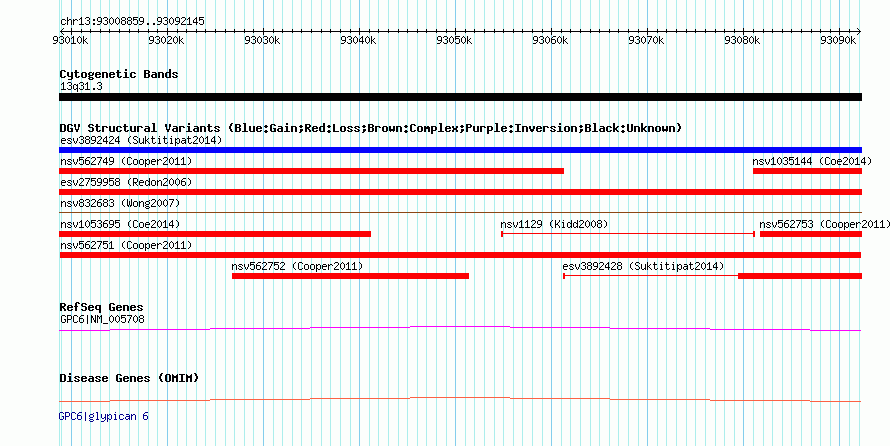This screenshot has height=446, width=890.
Task: Click the nsv562749 (Cooper2011) text label
Action: tap(126, 162)
